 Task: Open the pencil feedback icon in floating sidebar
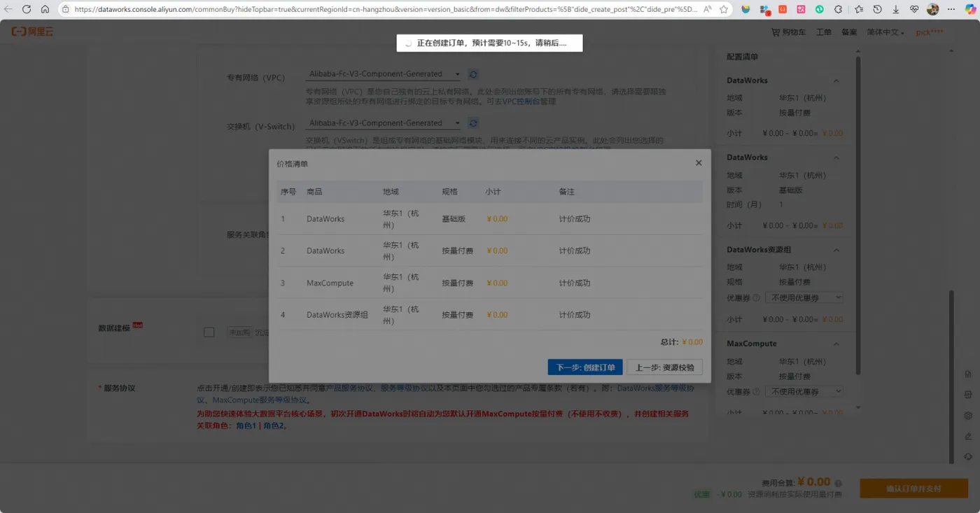pos(968,436)
